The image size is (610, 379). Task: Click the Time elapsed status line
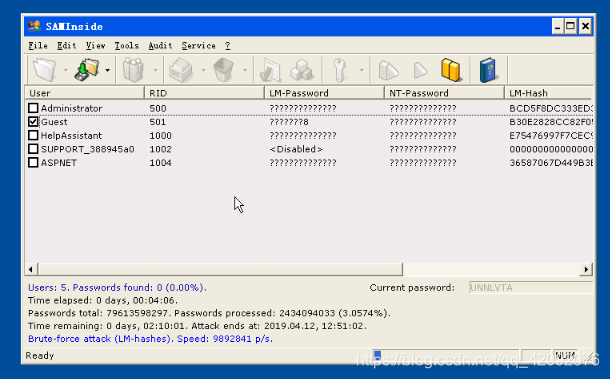click(103, 300)
